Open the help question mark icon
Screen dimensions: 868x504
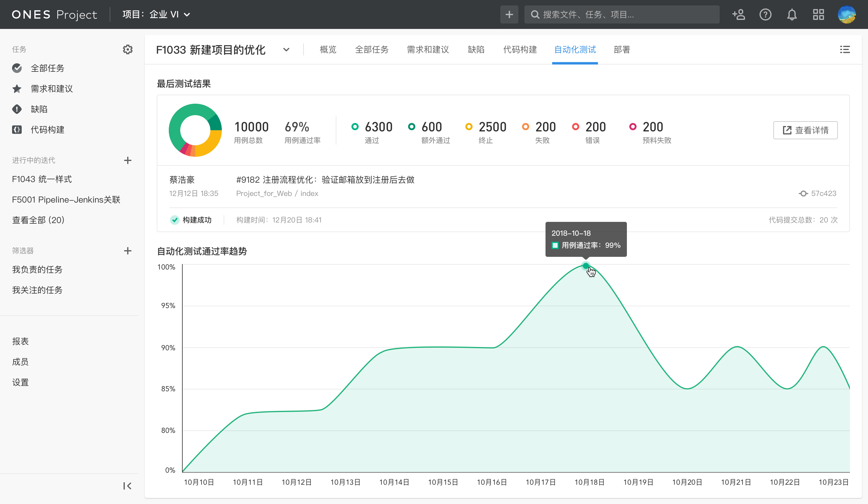[x=765, y=14]
